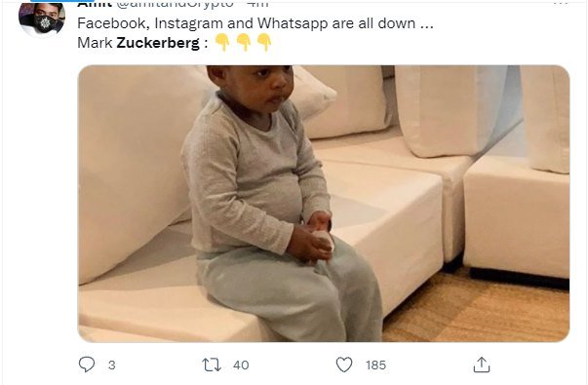Open the share tweet upload icon
Screen dimensions: 588x385
tap(482, 365)
